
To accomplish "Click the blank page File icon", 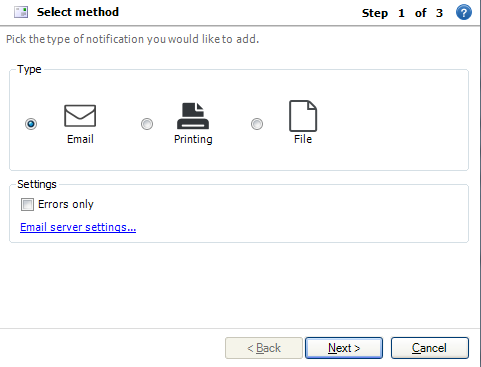I will tap(303, 116).
